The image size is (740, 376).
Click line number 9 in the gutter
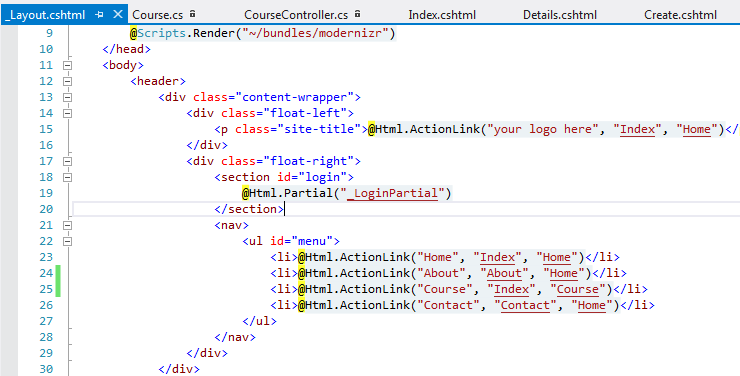click(50, 33)
